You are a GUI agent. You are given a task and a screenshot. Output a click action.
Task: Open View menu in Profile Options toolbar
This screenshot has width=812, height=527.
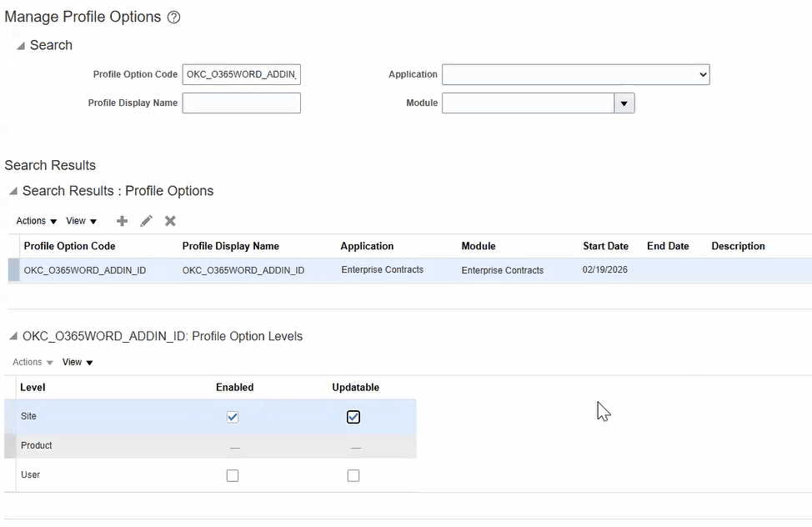tap(82, 221)
